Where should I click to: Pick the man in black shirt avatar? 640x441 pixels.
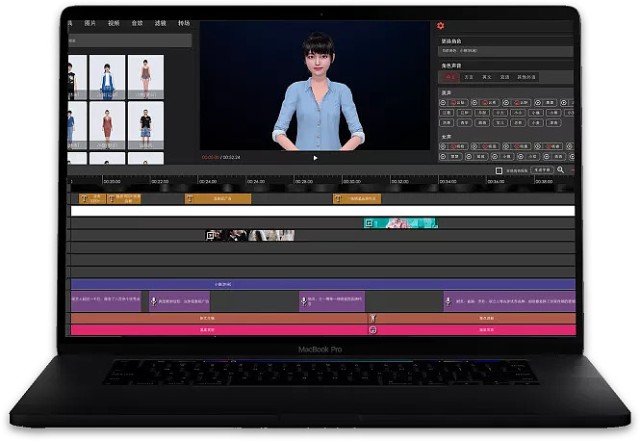click(x=146, y=125)
